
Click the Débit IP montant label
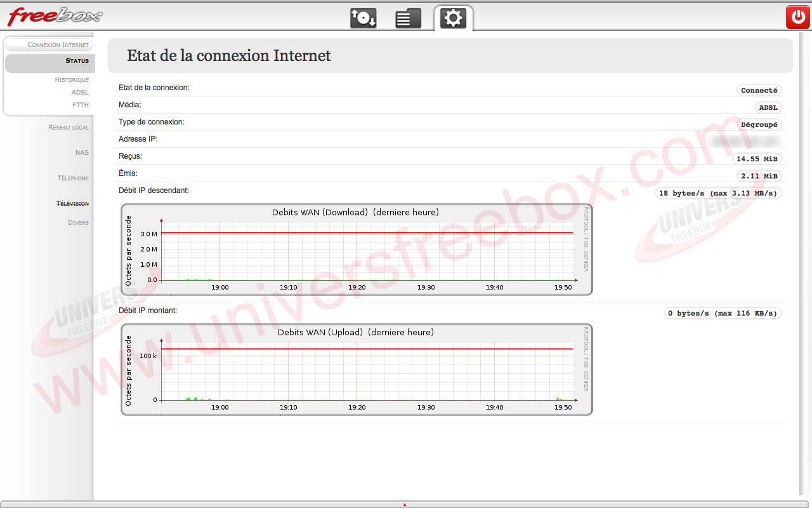point(148,311)
